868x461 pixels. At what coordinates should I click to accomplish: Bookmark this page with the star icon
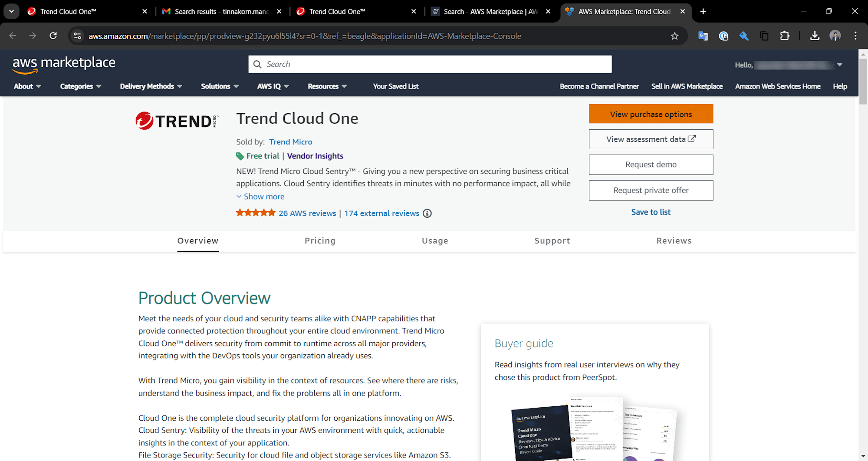tap(674, 36)
